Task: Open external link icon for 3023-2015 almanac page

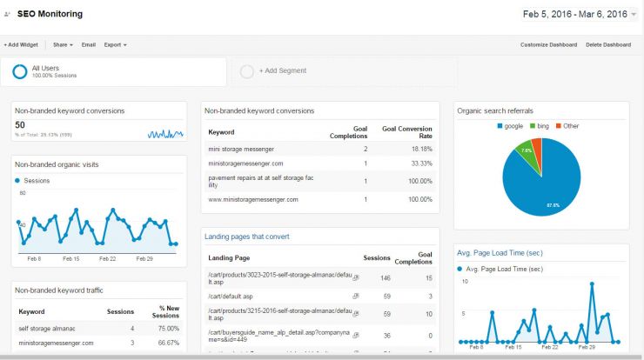Action: click(x=356, y=278)
